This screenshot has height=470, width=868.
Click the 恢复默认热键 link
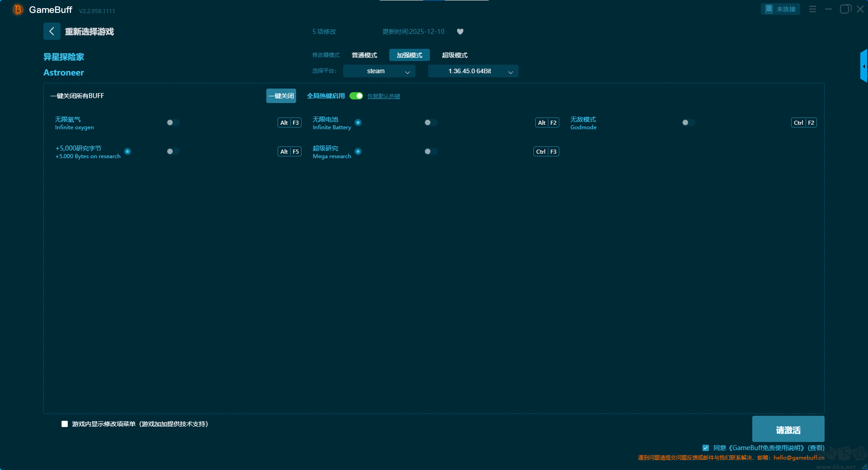tap(383, 96)
